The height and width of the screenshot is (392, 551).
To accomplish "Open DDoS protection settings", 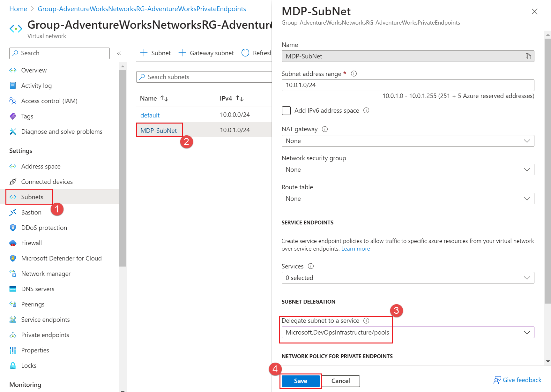I will (44, 227).
